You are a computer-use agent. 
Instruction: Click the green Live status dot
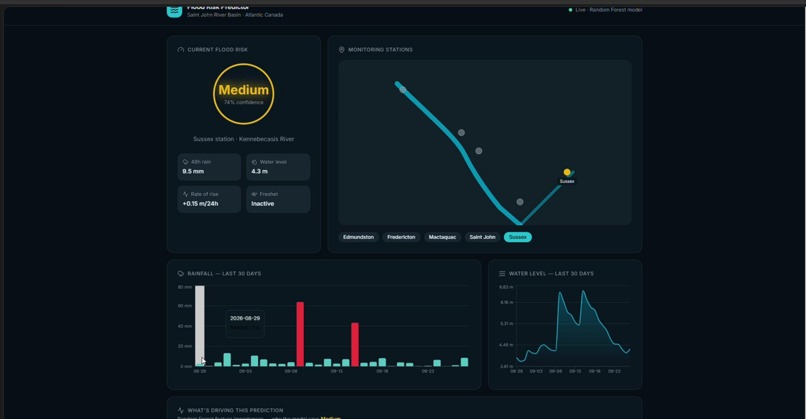tap(570, 10)
